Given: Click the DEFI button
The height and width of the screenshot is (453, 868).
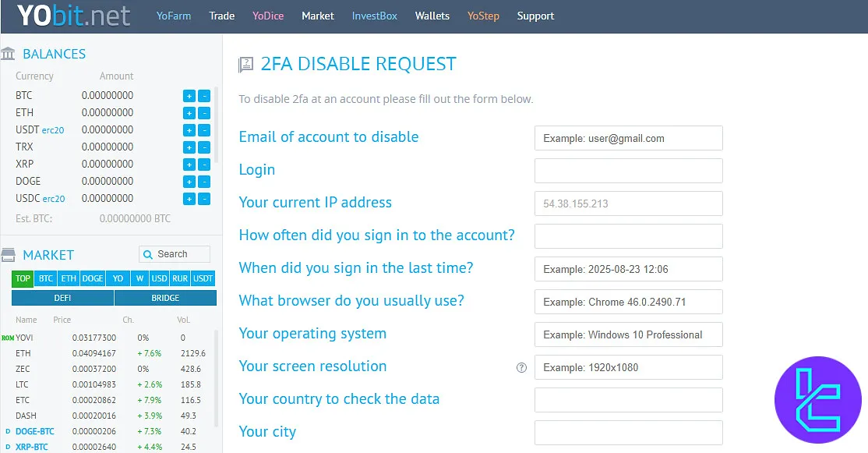Looking at the screenshot, I should click(x=62, y=298).
